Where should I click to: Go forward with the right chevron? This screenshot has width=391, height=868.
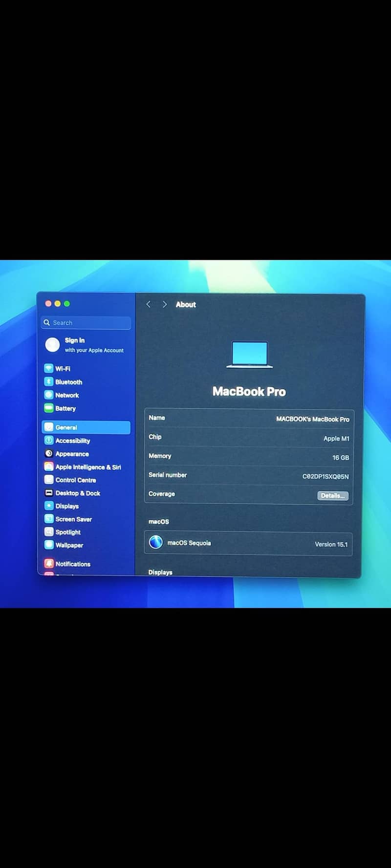(x=165, y=304)
